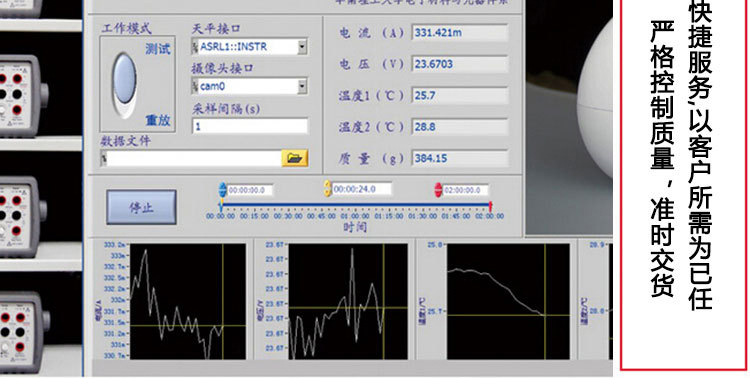Screen dimensions: 750x392
Task: Click the 停止 stop button
Action: [142, 207]
